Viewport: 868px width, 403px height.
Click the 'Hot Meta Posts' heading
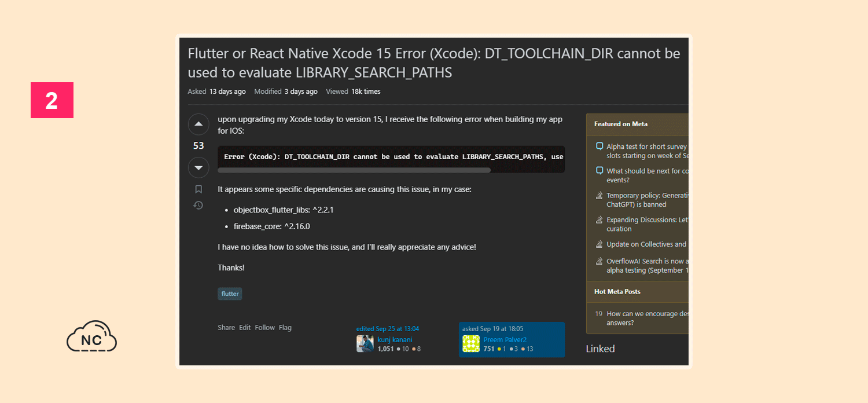tap(617, 292)
